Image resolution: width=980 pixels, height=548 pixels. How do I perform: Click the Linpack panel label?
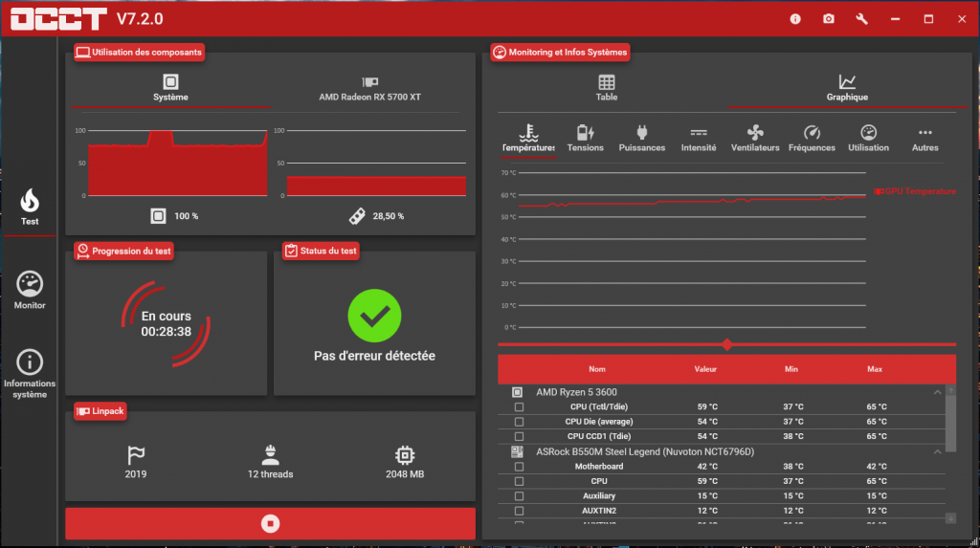coord(100,411)
